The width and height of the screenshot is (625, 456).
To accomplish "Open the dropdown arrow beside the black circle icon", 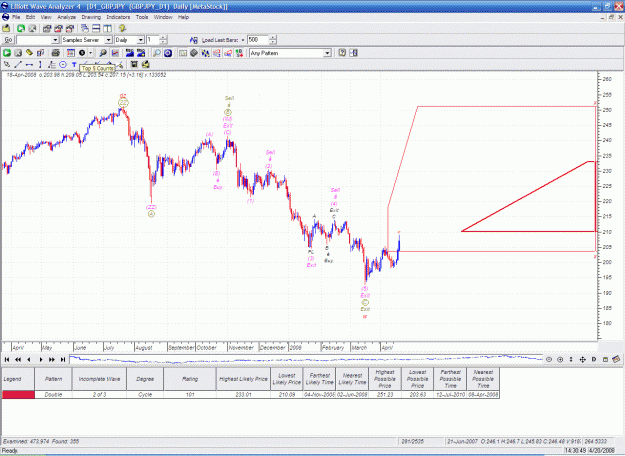I will (90, 53).
